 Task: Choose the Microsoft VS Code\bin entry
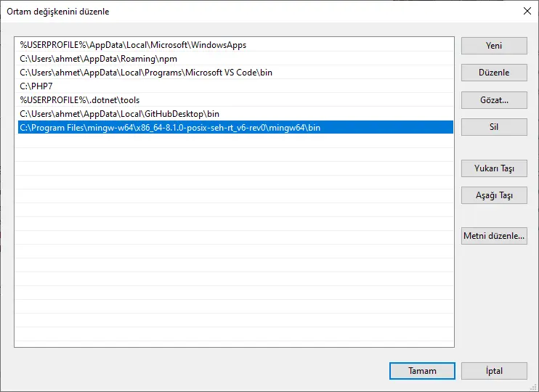coord(146,73)
